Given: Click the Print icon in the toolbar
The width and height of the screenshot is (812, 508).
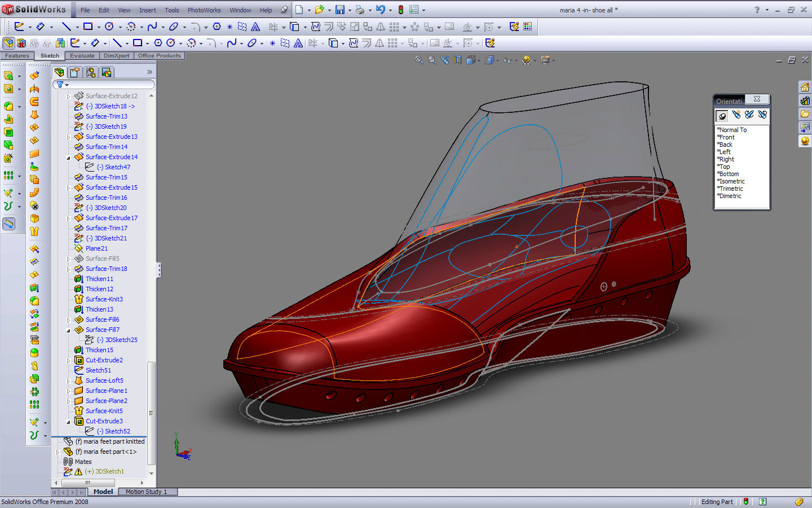Looking at the screenshot, I should (x=360, y=10).
